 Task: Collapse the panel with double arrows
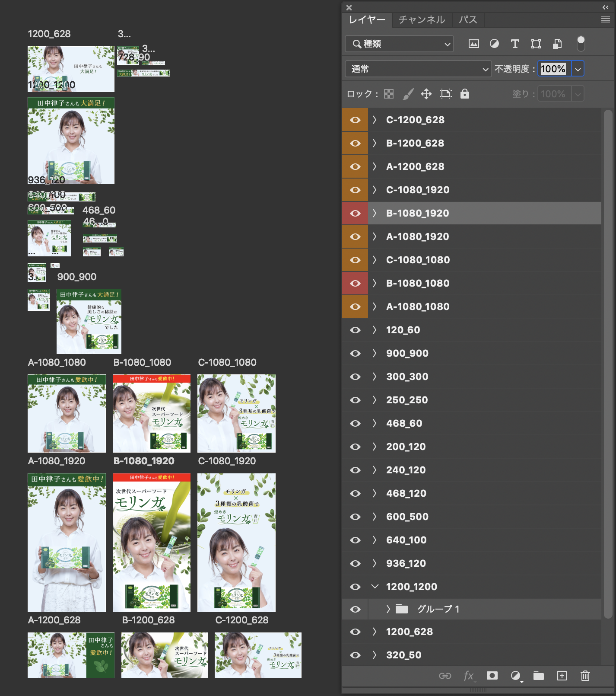point(606,7)
